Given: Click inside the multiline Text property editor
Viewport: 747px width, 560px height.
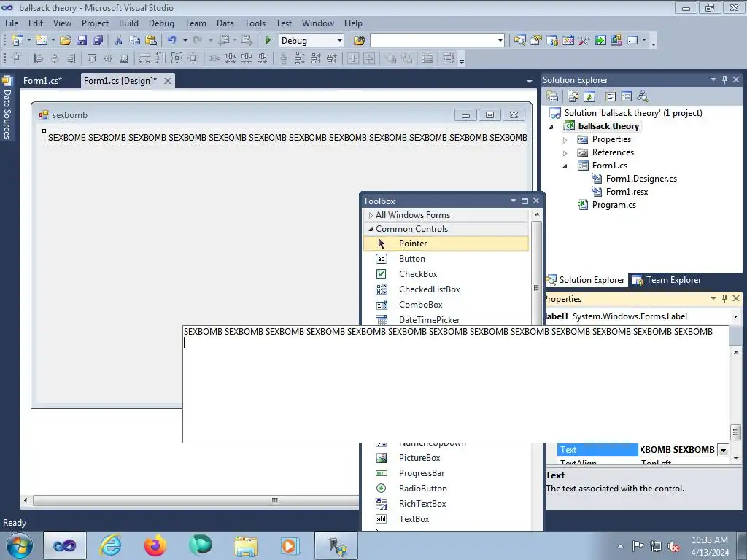Looking at the screenshot, I should 455,384.
